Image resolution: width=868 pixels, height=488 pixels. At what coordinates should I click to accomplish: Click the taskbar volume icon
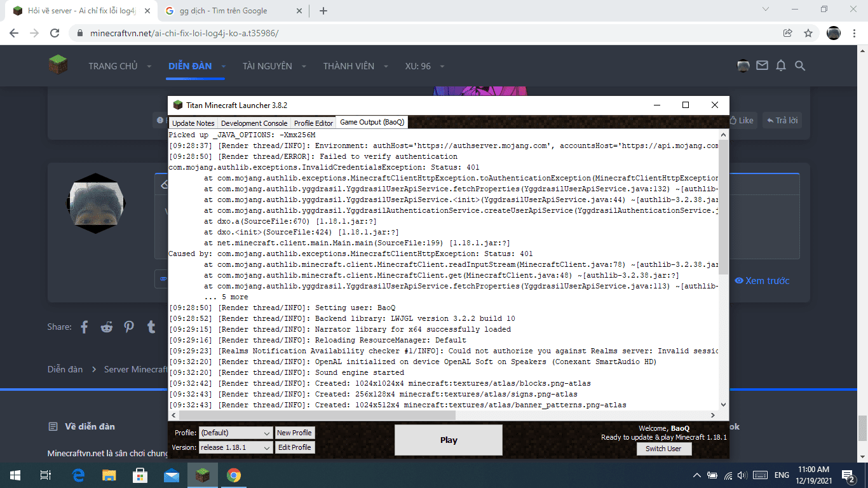point(742,475)
